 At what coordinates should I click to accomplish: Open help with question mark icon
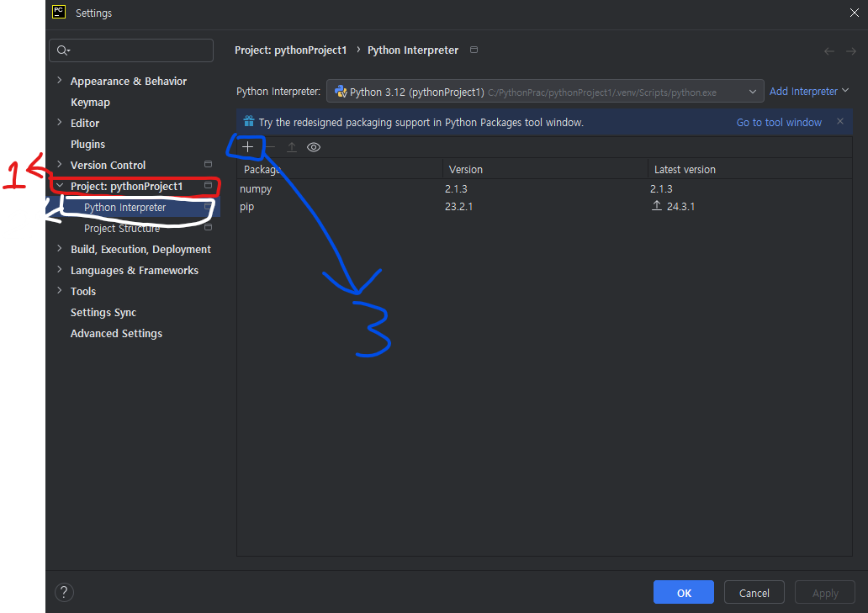[64, 593]
